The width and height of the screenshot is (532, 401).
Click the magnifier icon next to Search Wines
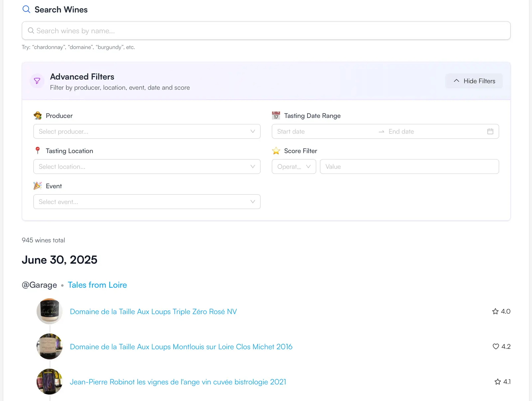click(x=26, y=9)
